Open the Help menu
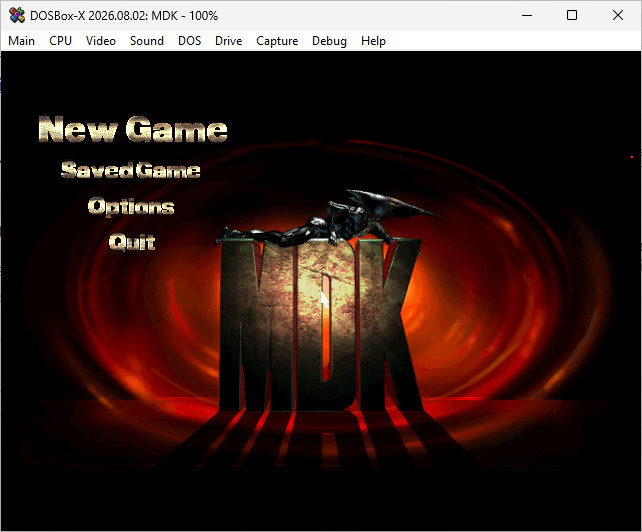This screenshot has height=532, width=642. point(373,41)
